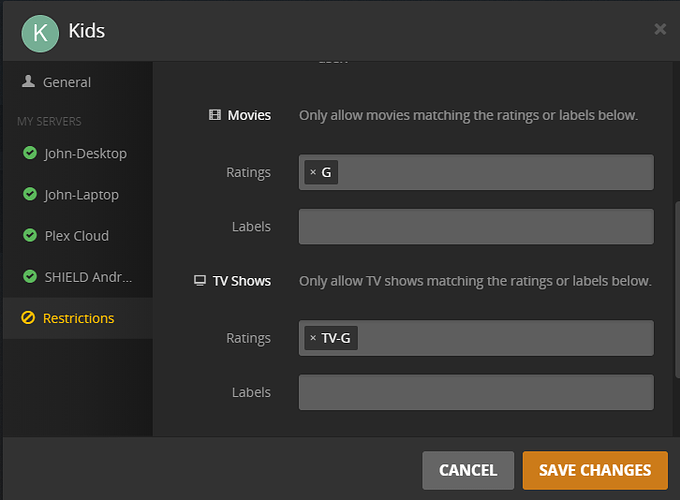Click the Movies film strip icon

(214, 115)
